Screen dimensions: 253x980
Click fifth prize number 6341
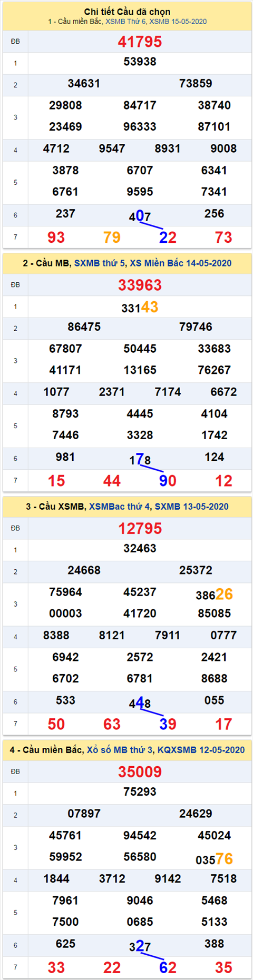[x=214, y=171]
